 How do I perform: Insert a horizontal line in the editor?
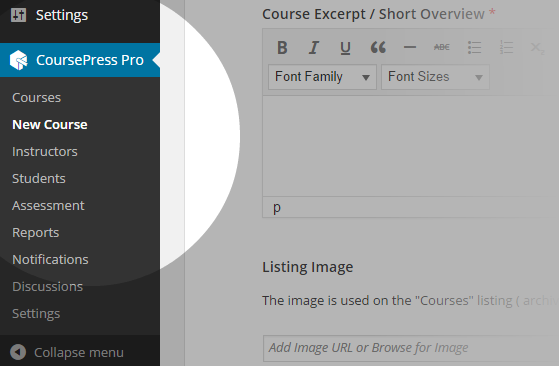tap(410, 47)
